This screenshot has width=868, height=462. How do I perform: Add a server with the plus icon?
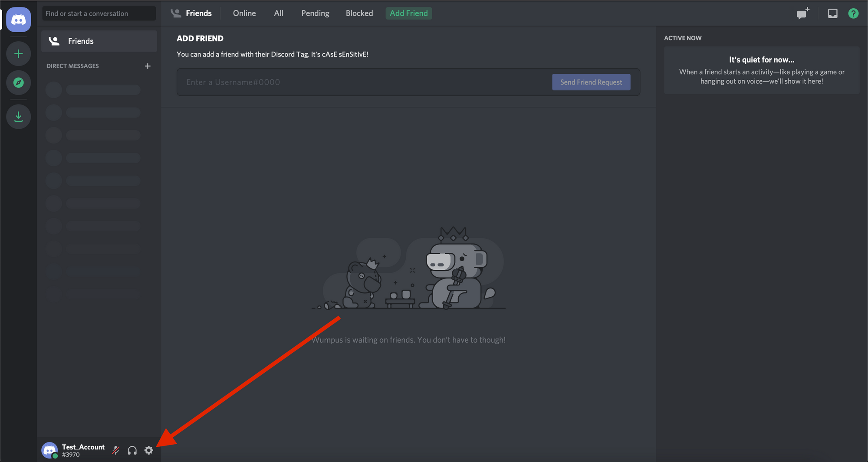pos(19,54)
